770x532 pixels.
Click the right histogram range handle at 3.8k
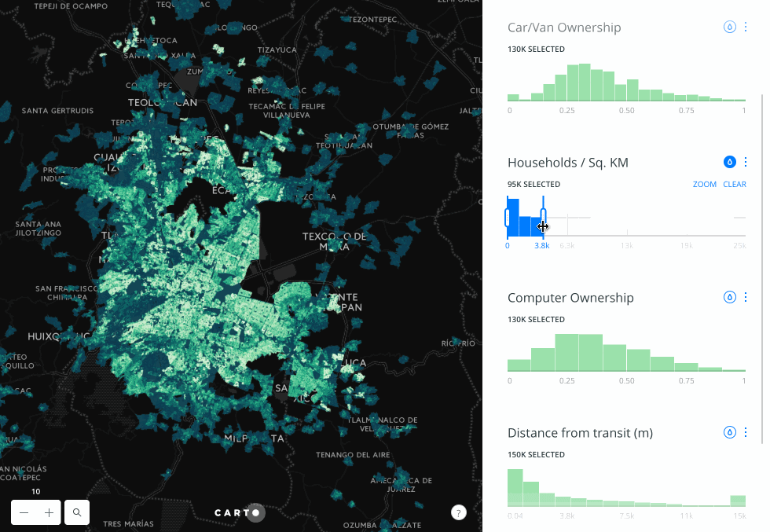[544, 217]
